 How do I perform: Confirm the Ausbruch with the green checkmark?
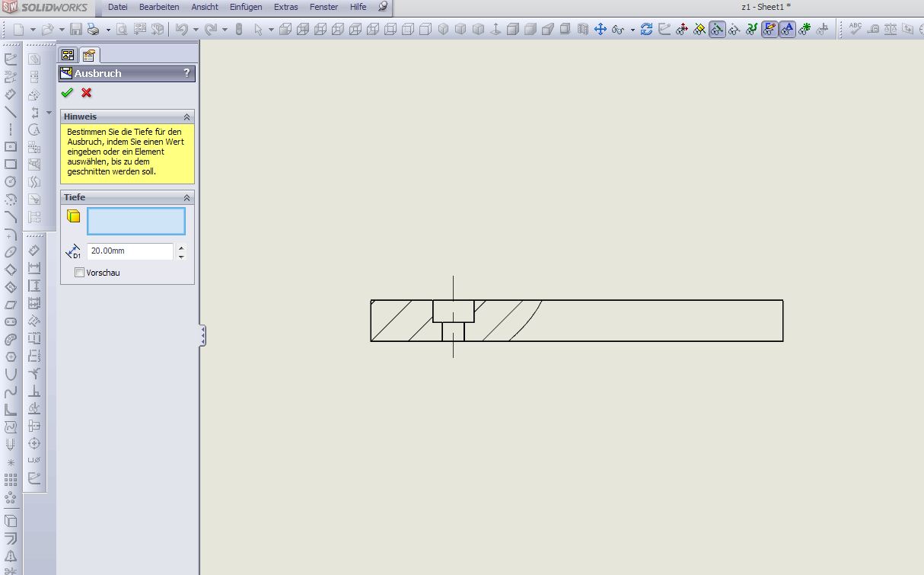click(67, 93)
